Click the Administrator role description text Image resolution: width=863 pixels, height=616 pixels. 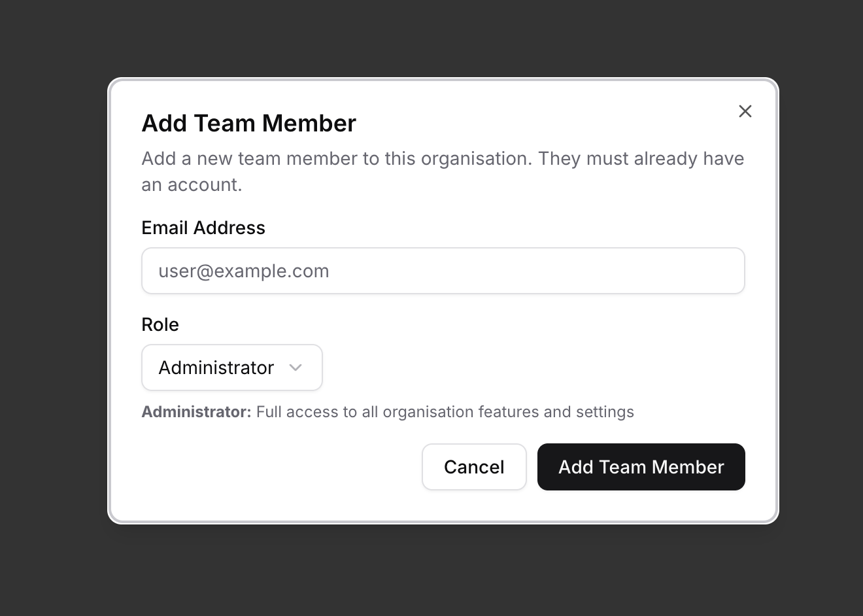pos(388,412)
